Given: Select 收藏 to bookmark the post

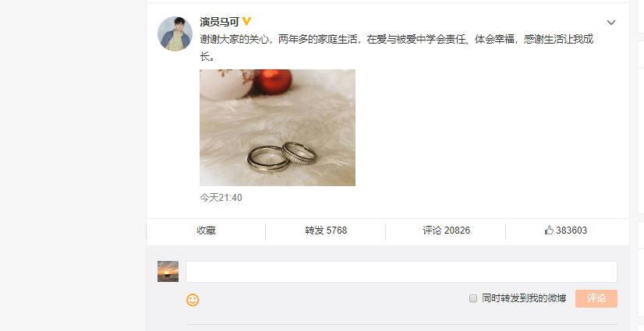Looking at the screenshot, I should coord(206,231).
